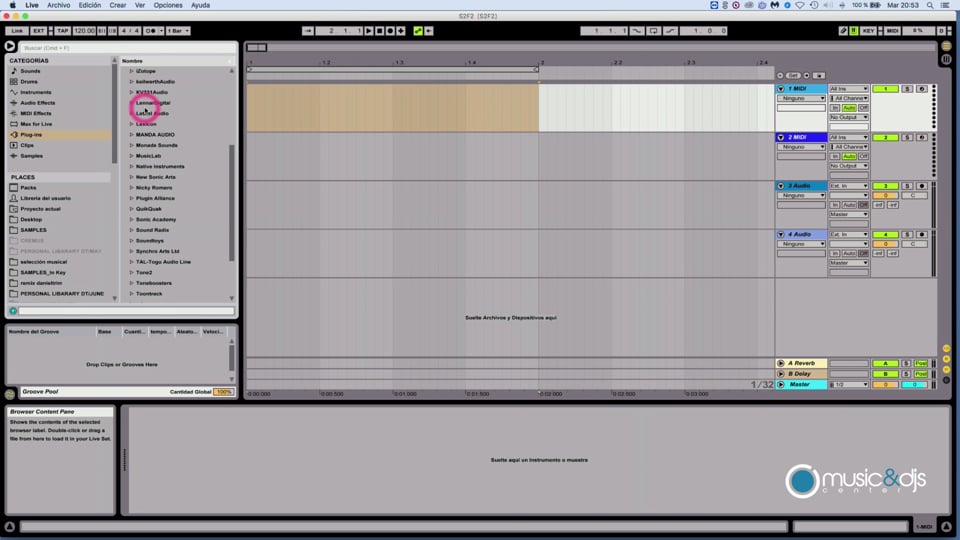Click the Set locator button
The image size is (960, 540).
coord(793,75)
